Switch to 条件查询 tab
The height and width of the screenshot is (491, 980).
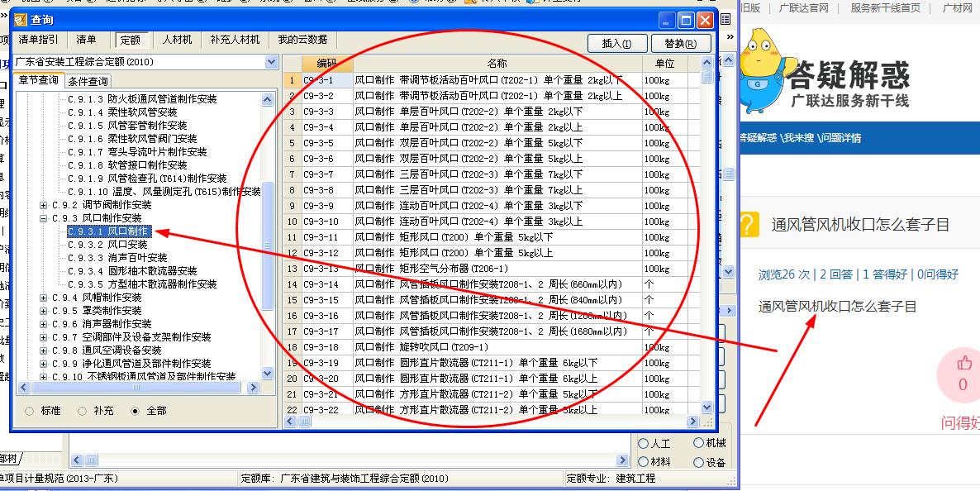coord(88,81)
